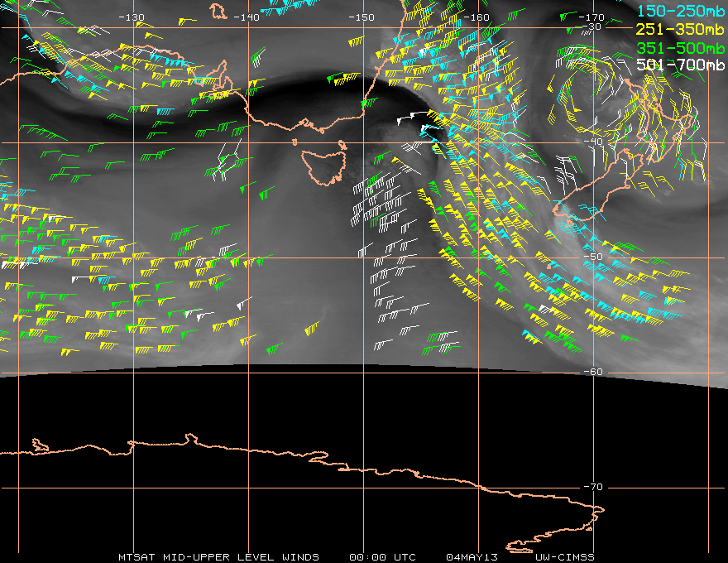Click the Tasmania island outline
Image resolution: width=728 pixels, height=563 pixels.
click(x=323, y=166)
